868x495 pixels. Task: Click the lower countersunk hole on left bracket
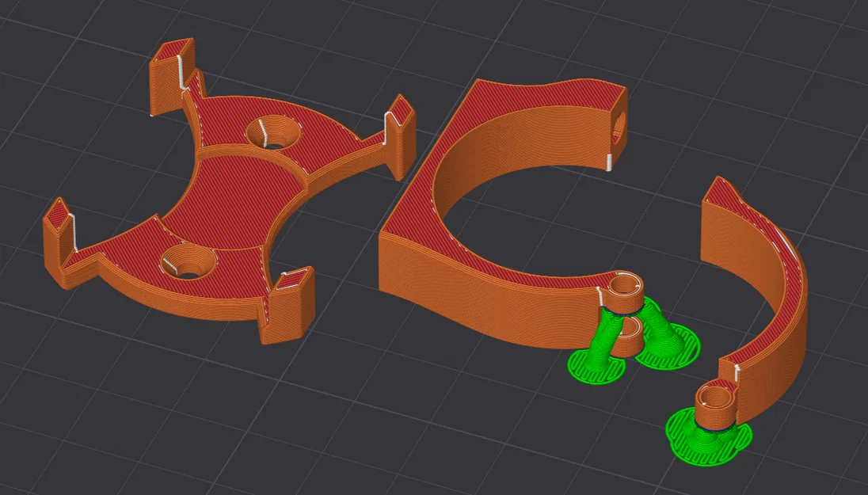click(x=188, y=261)
